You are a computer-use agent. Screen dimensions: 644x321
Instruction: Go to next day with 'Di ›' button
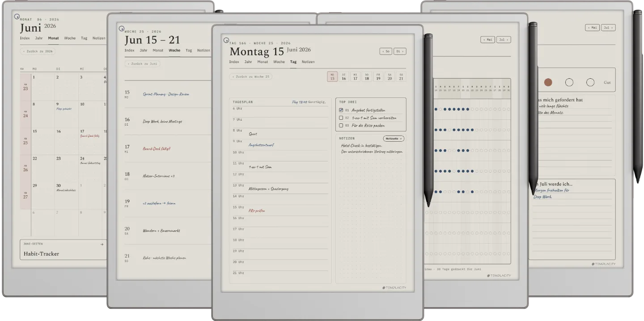pyautogui.click(x=400, y=51)
